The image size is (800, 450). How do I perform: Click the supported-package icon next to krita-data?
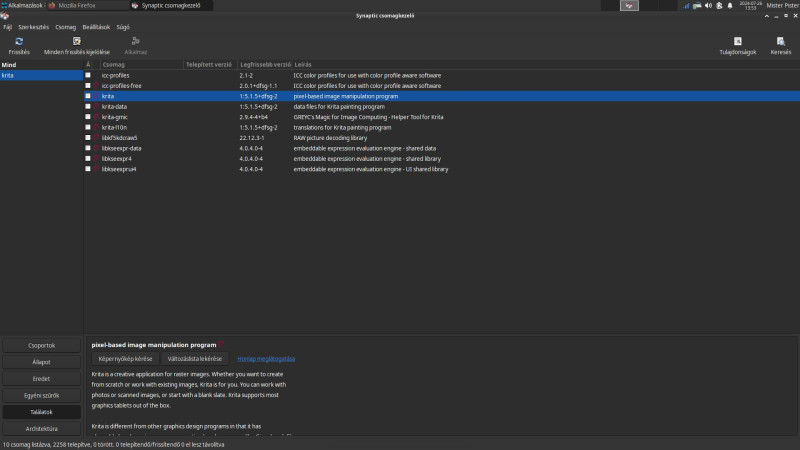[96, 107]
